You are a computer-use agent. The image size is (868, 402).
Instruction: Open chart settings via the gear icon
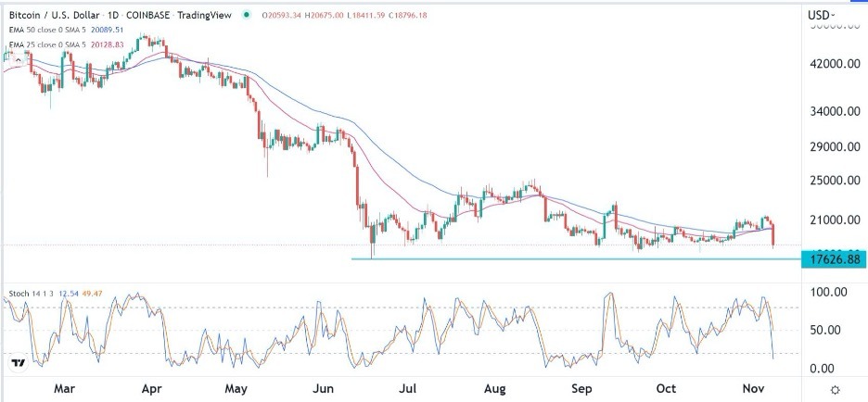pyautogui.click(x=835, y=390)
